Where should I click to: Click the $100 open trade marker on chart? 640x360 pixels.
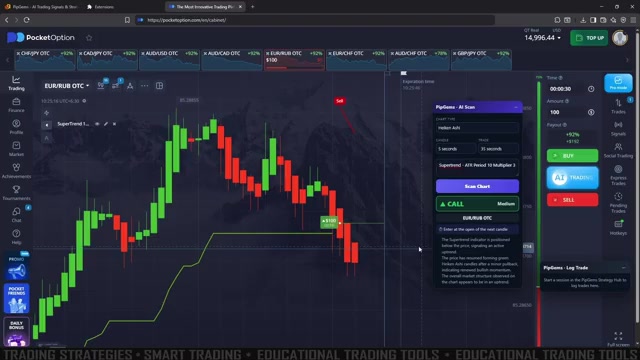pos(329,222)
